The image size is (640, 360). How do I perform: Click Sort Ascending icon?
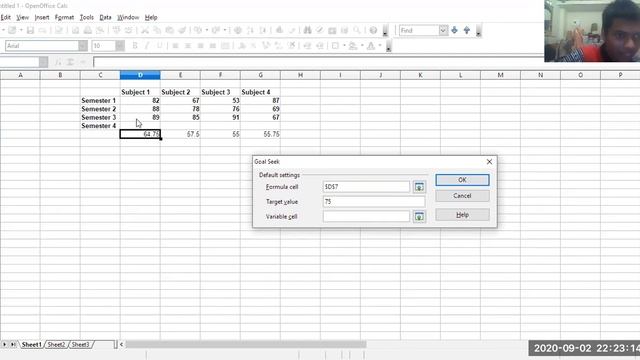click(x=250, y=30)
